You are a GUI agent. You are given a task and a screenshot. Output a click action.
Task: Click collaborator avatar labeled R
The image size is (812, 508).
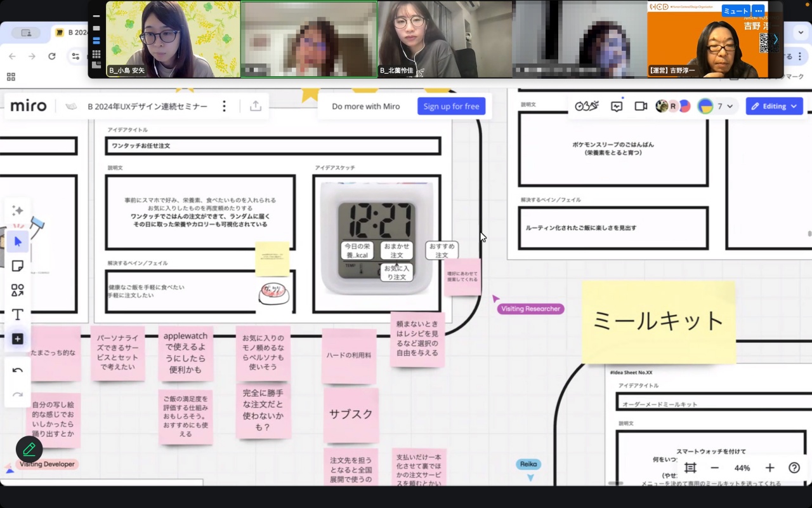pos(673,106)
